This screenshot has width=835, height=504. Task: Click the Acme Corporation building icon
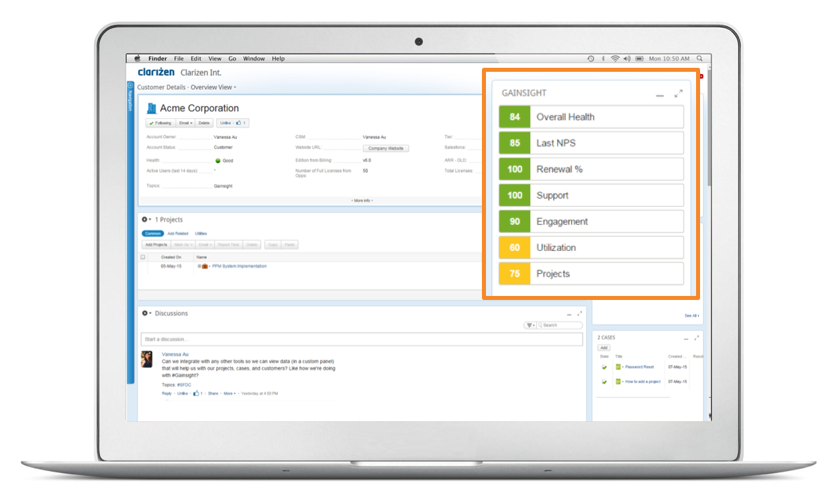click(152, 108)
